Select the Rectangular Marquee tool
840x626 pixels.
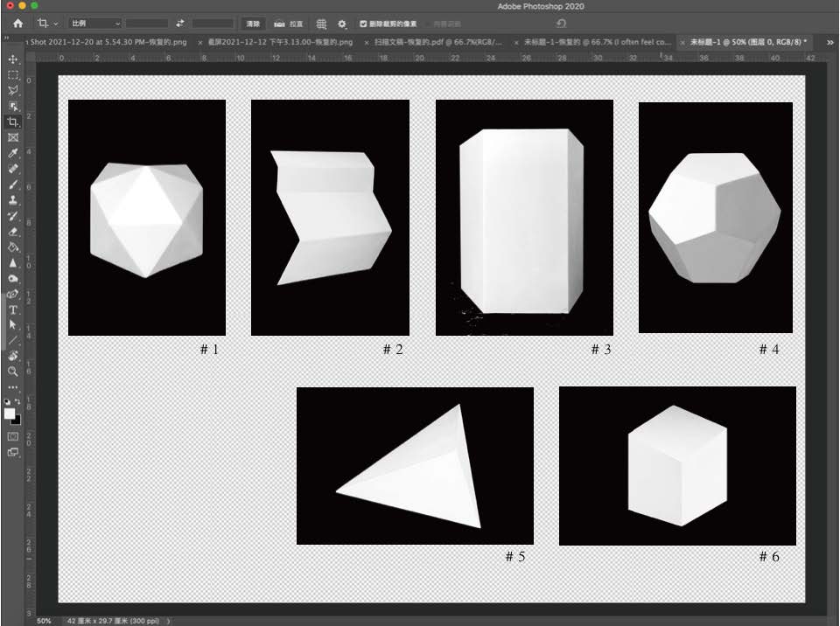point(13,75)
